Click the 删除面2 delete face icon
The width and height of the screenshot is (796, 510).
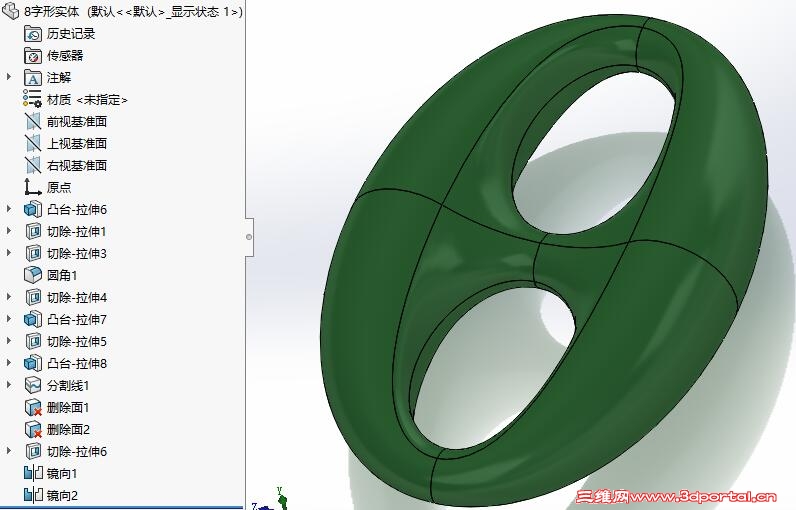[x=33, y=429]
